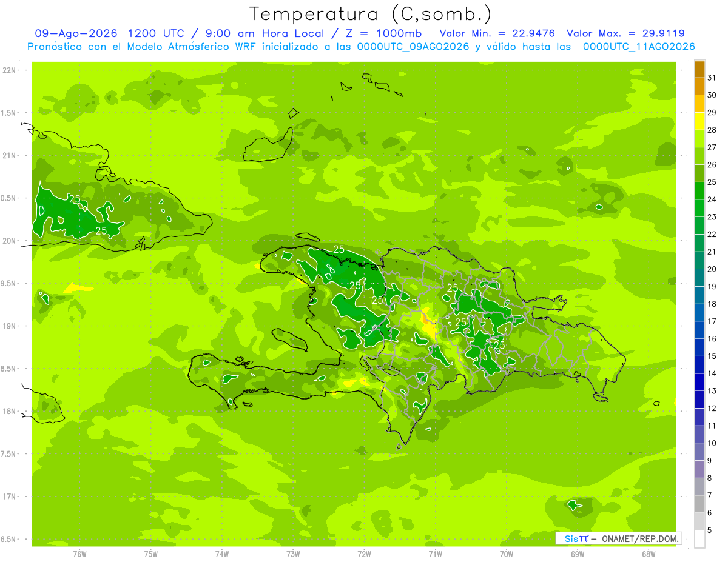Viewport: 728px width, 562px height.
Task: Click the '74W' longitude axis label
Action: point(222,554)
